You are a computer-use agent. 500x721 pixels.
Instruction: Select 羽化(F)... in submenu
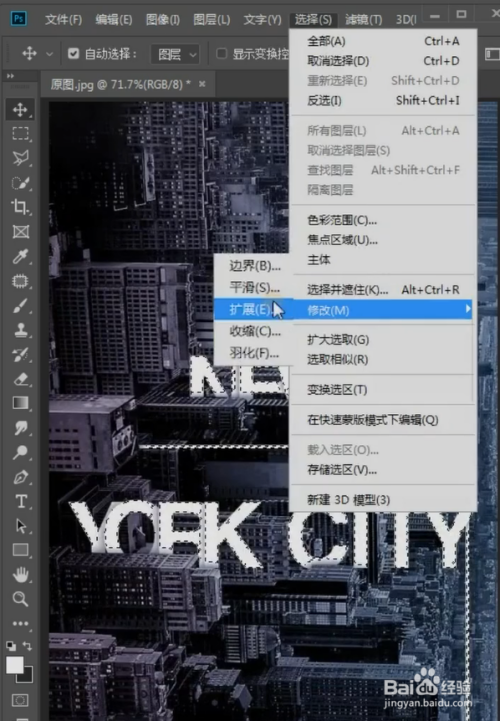(252, 353)
